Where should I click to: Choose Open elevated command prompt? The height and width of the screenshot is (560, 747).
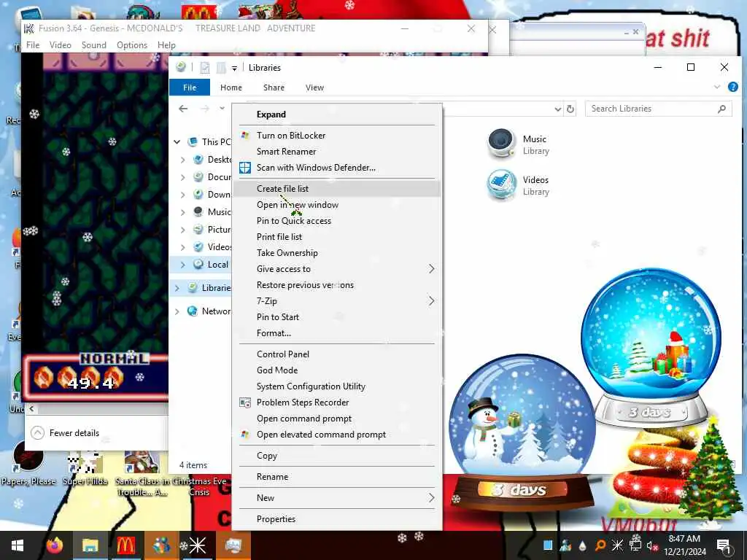click(x=337, y=435)
